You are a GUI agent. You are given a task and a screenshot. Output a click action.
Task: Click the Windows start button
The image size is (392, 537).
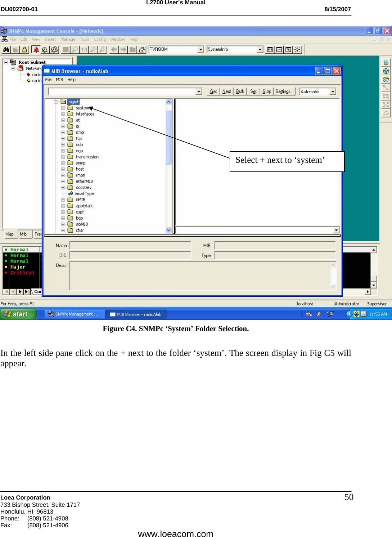[x=18, y=314]
